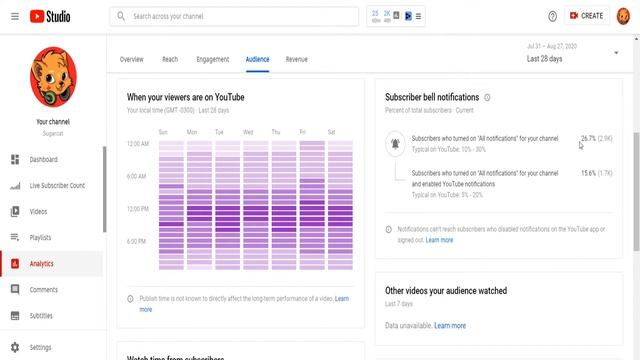Click the sidebar vertical scrollbar

coord(104,189)
